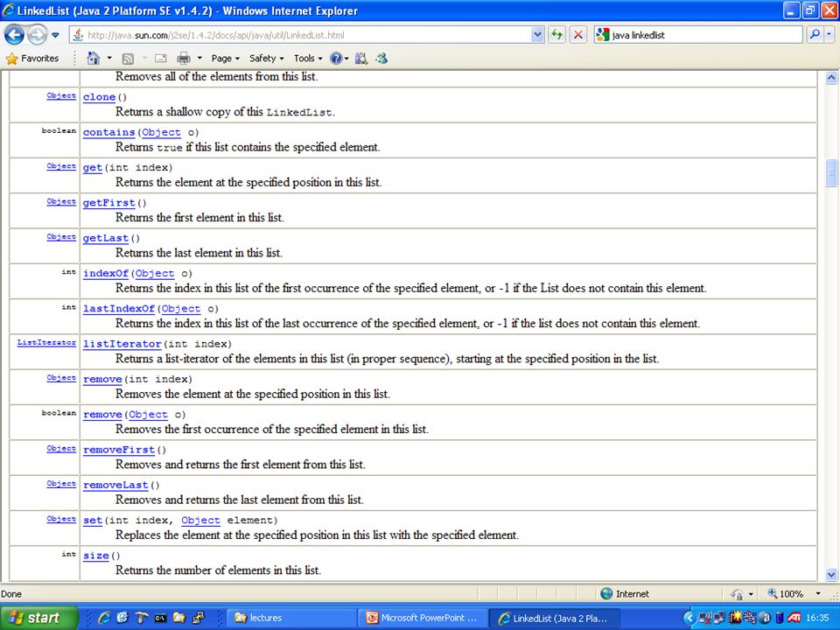Click the Windows Start button
Image resolution: width=840 pixels, height=630 pixels.
[39, 618]
